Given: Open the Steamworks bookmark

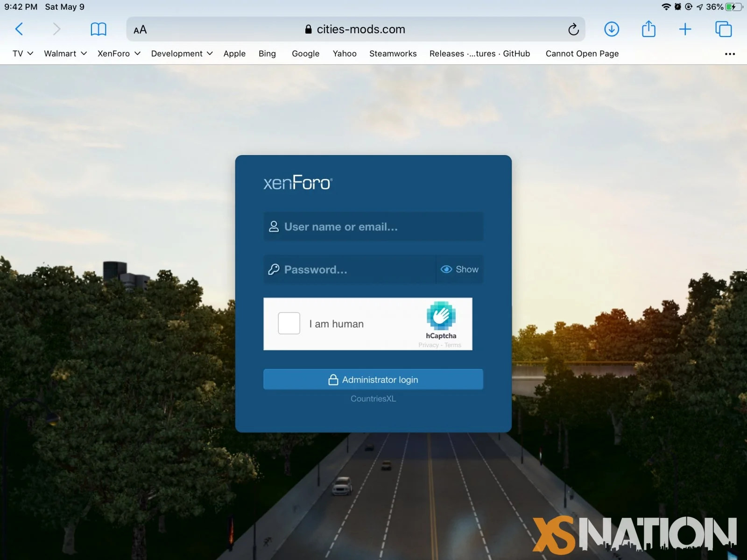Looking at the screenshot, I should [x=393, y=54].
